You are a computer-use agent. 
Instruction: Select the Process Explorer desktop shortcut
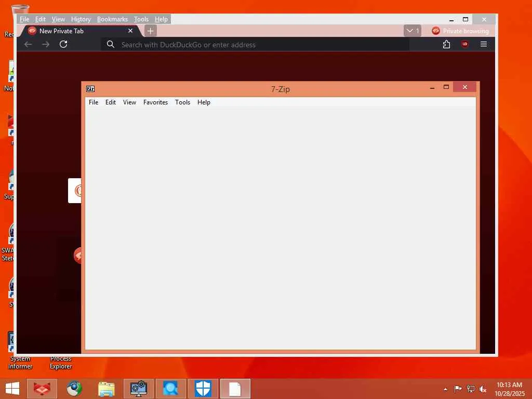tap(61, 362)
